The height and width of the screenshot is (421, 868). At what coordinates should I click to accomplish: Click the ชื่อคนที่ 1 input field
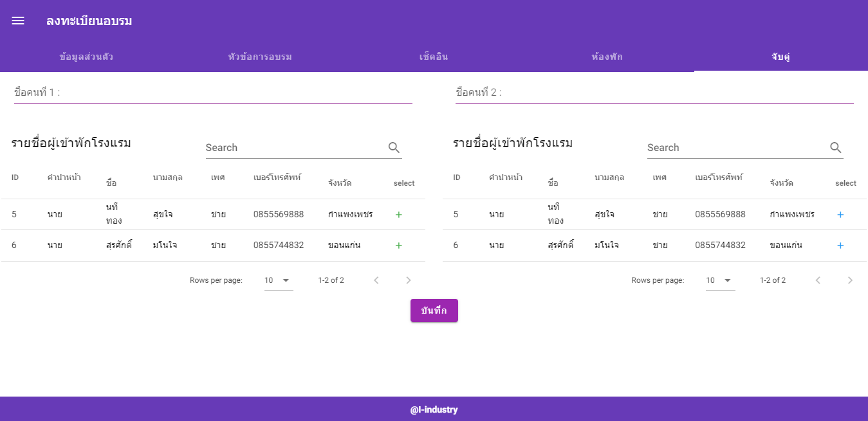(x=212, y=92)
